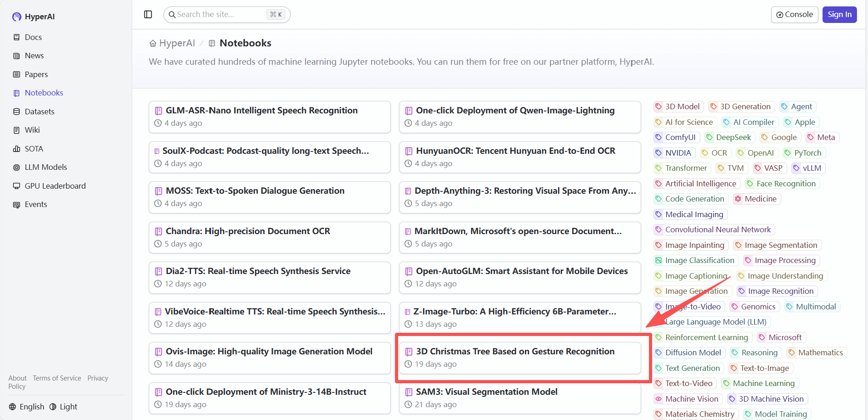Toggle the Light theme switch

(63, 407)
